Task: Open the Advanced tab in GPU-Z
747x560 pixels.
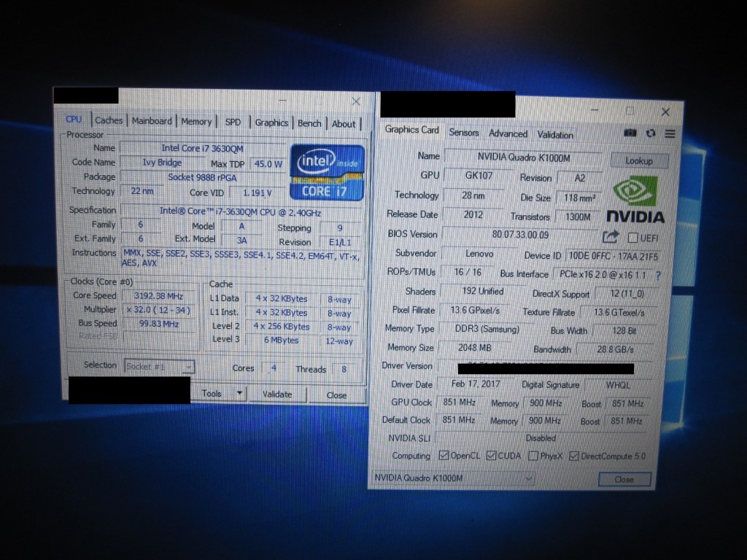Action: tap(508, 134)
